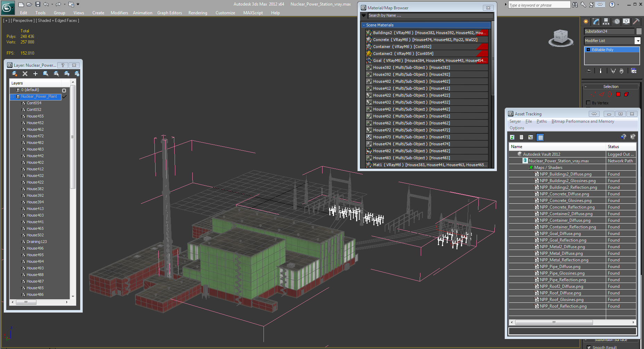
Task: Toggle Show End Result icon
Action: coord(601,71)
